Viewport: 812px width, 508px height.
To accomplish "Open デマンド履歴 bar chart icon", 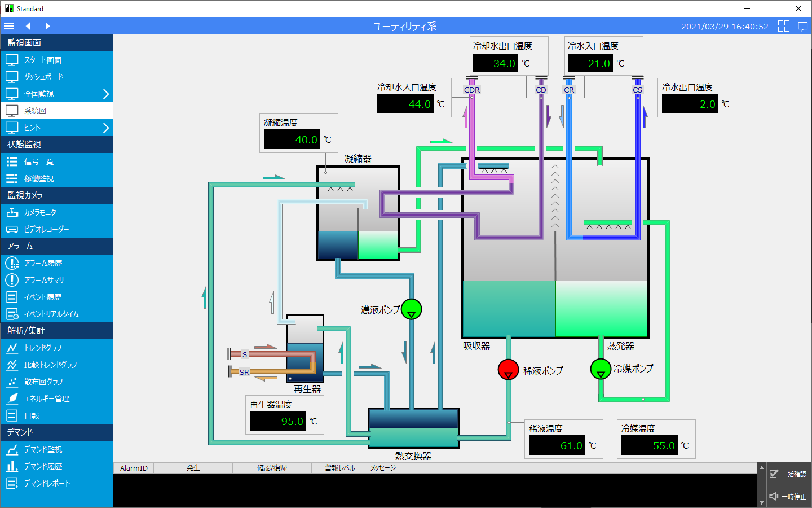I will click(x=12, y=466).
